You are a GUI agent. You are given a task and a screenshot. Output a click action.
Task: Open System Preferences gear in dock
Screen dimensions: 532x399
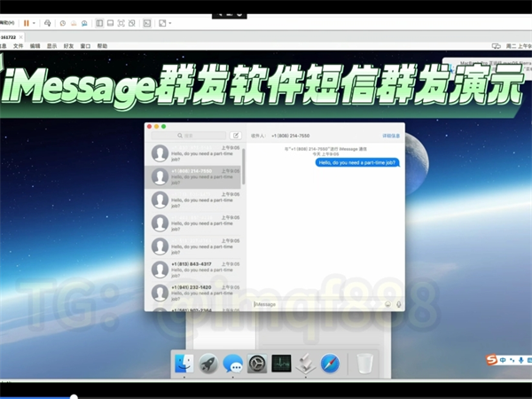click(257, 362)
